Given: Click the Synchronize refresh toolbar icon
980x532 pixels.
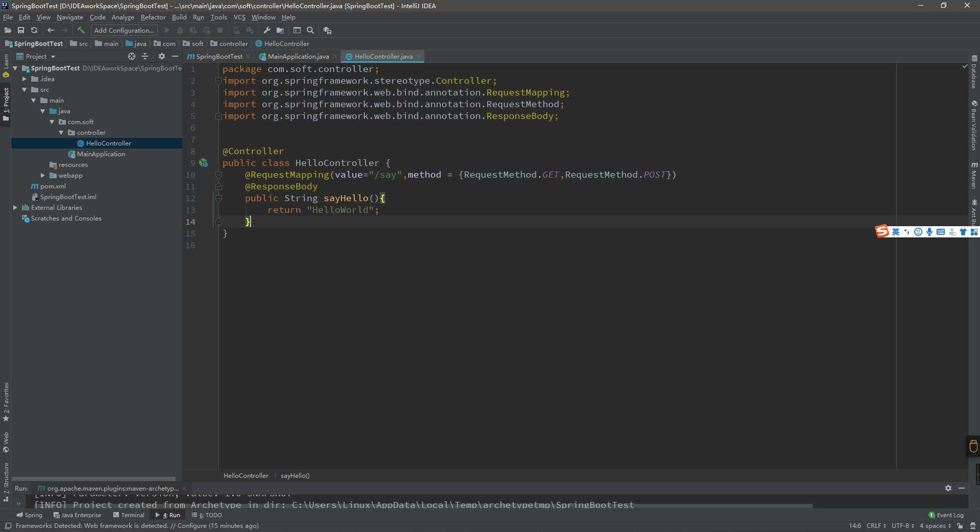Looking at the screenshot, I should [34, 31].
